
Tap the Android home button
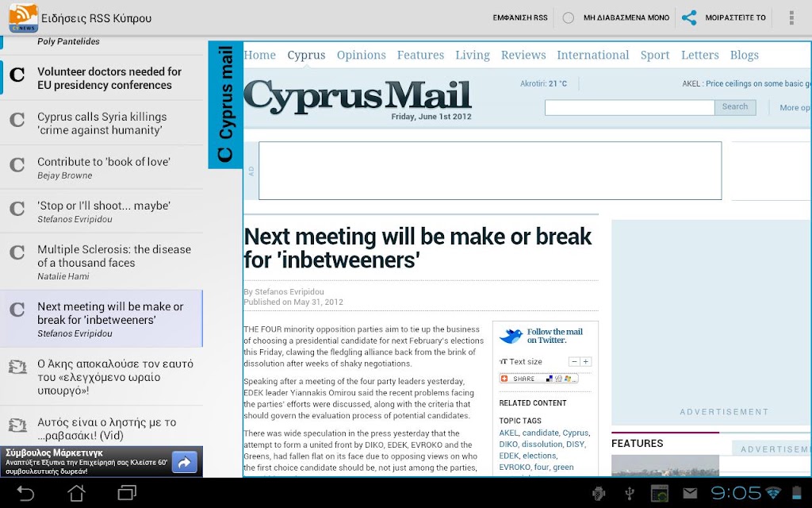click(x=77, y=492)
